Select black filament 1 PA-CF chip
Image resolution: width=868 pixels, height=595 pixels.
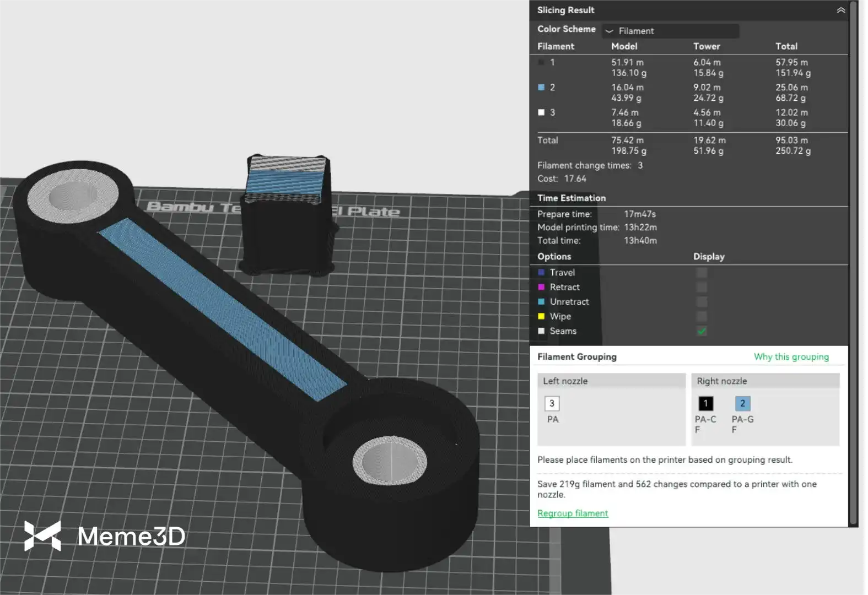pyautogui.click(x=705, y=404)
